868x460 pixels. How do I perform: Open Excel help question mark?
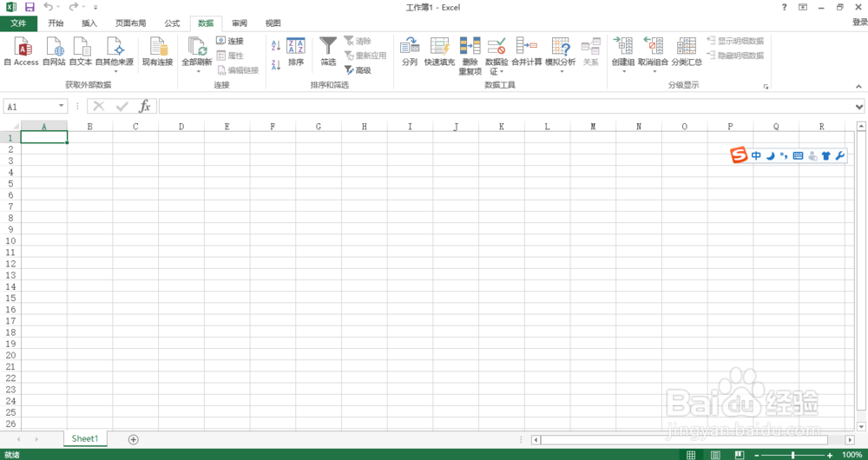(x=784, y=7)
